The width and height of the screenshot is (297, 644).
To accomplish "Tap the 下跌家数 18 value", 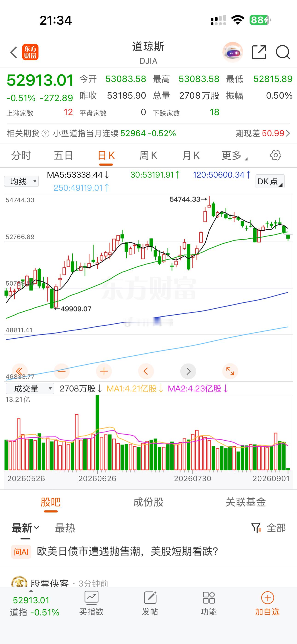I will pos(215,112).
